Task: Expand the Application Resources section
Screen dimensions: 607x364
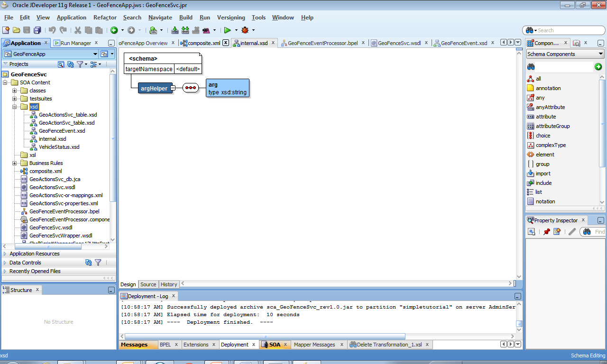Action: 5,254
